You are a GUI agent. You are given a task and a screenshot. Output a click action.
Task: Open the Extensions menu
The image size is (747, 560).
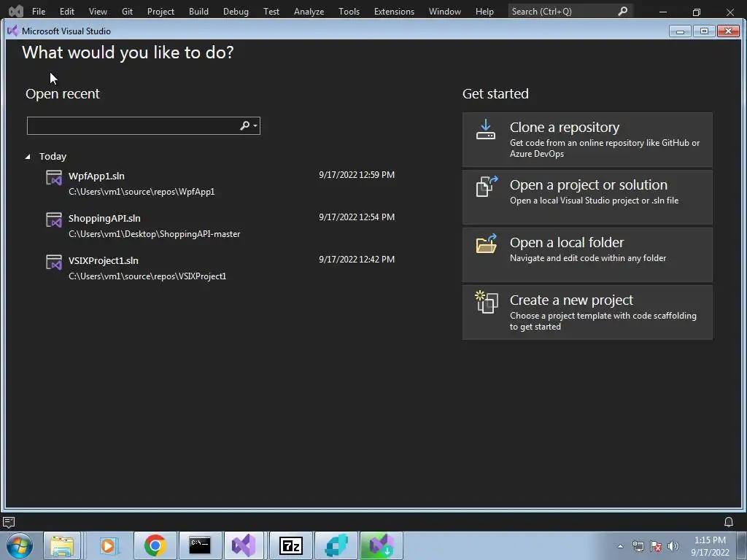[394, 11]
